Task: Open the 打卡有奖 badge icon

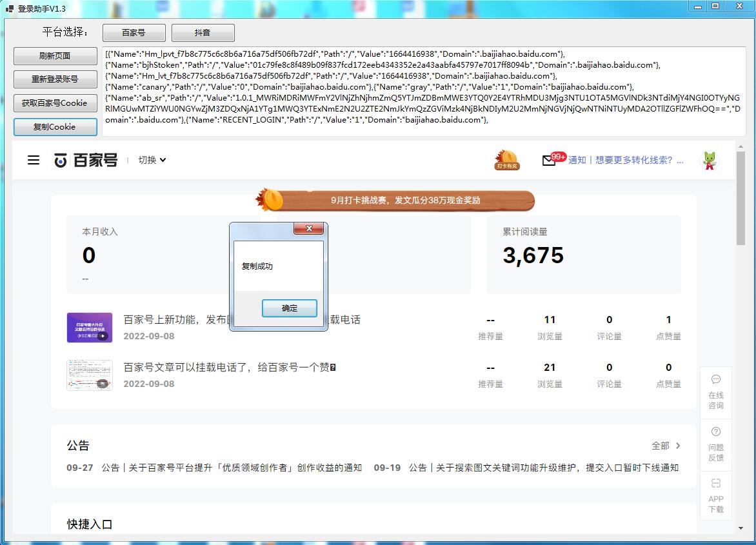Action: click(x=507, y=160)
